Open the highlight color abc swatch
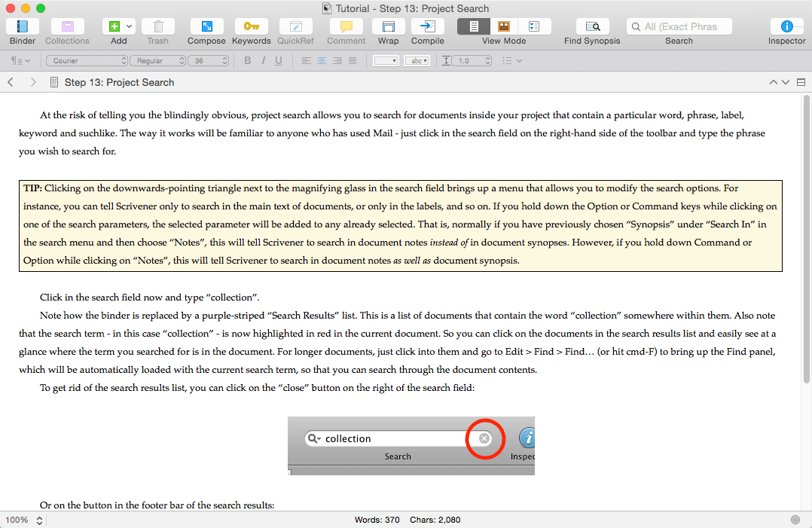Viewport: 812px width, 528px height. (x=417, y=60)
